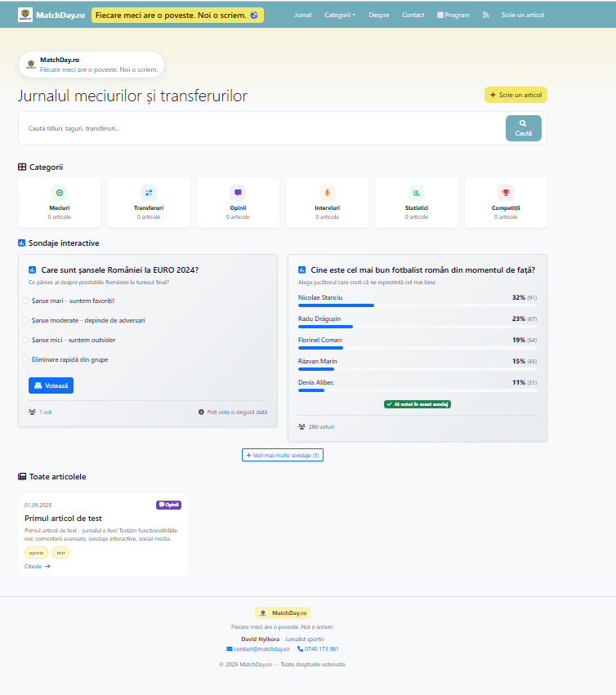Open the Transferuri category icon
Screen dimensions: 616x695
[149, 193]
